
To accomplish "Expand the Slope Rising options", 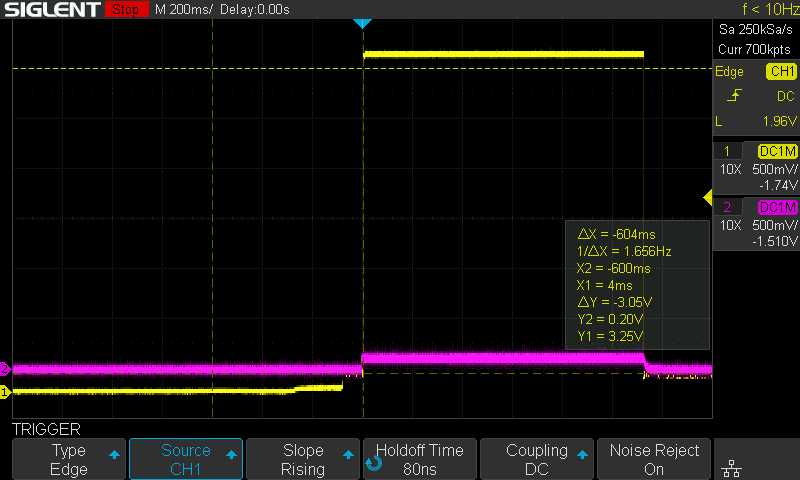I will click(303, 460).
